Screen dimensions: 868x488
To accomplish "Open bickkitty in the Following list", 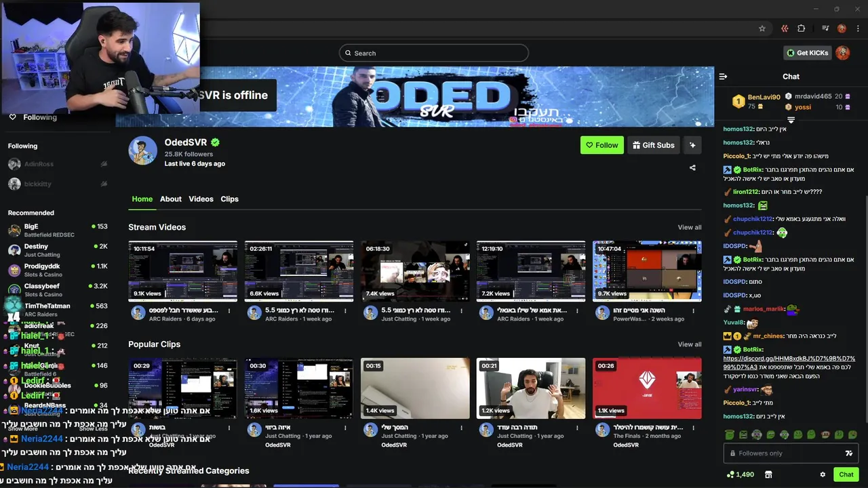I will click(x=58, y=184).
